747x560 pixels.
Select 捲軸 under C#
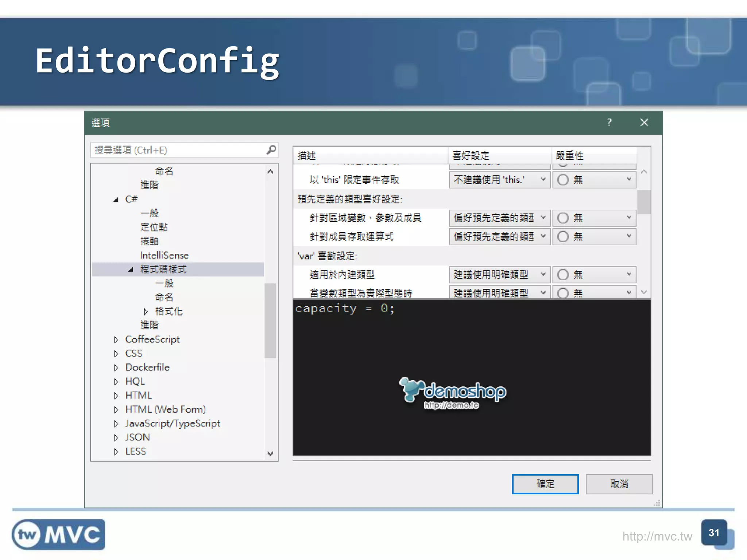(x=149, y=241)
